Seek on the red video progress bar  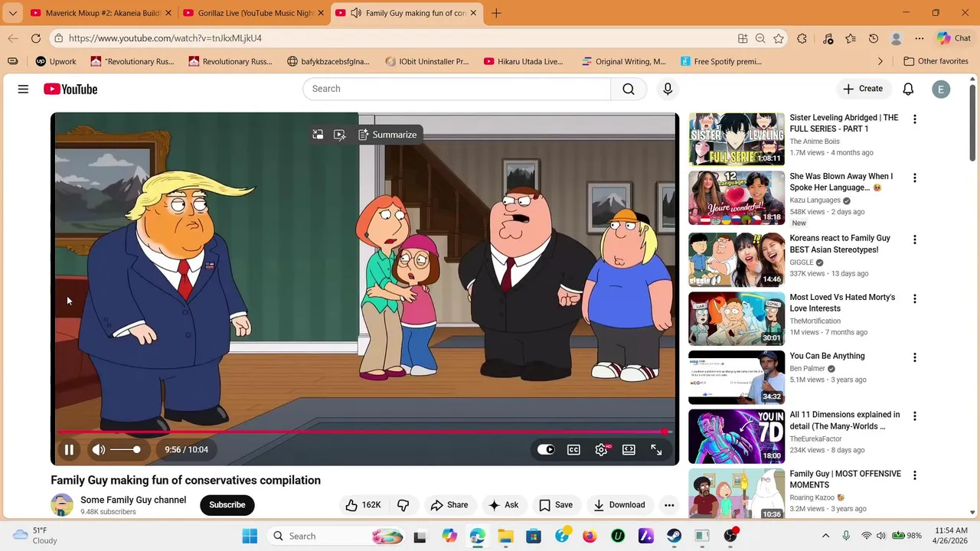coord(364,432)
